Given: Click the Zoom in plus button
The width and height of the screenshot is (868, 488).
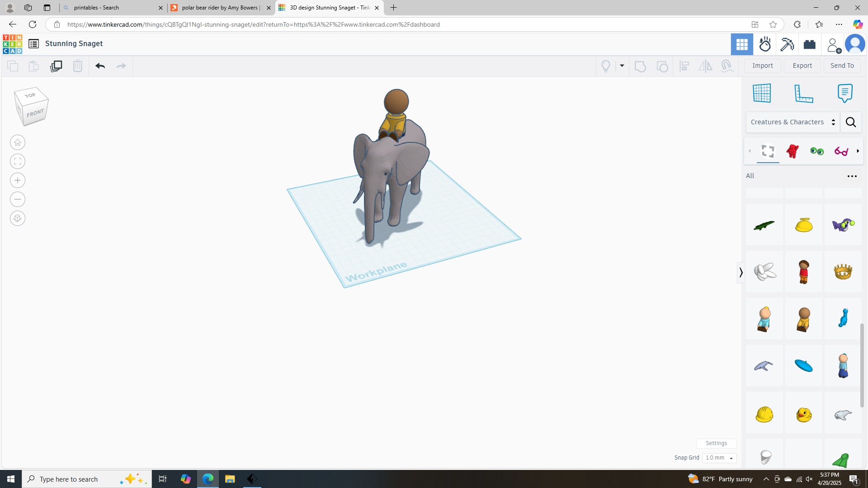Looking at the screenshot, I should [x=18, y=181].
